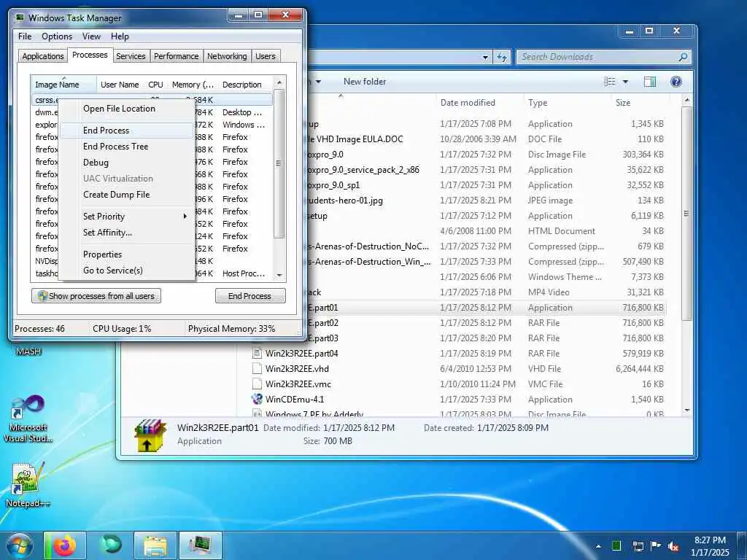Screen dimensions: 747x560
Task: Open the teal bird app on taskbar
Action: click(111, 545)
